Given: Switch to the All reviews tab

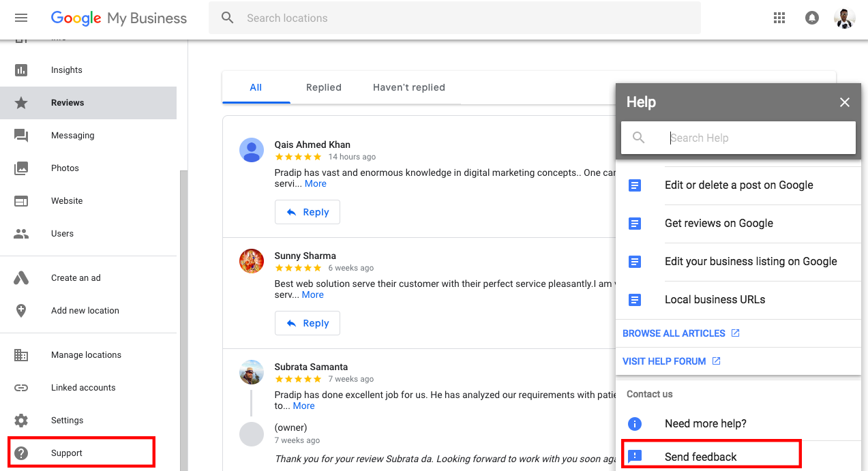Looking at the screenshot, I should 256,87.
